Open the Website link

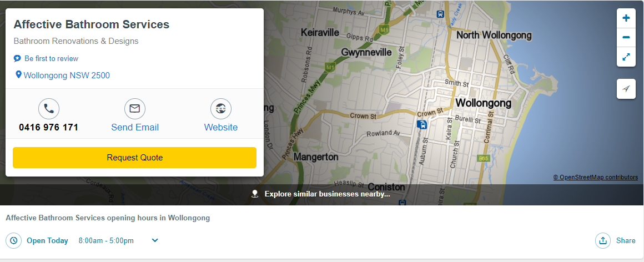click(x=221, y=127)
